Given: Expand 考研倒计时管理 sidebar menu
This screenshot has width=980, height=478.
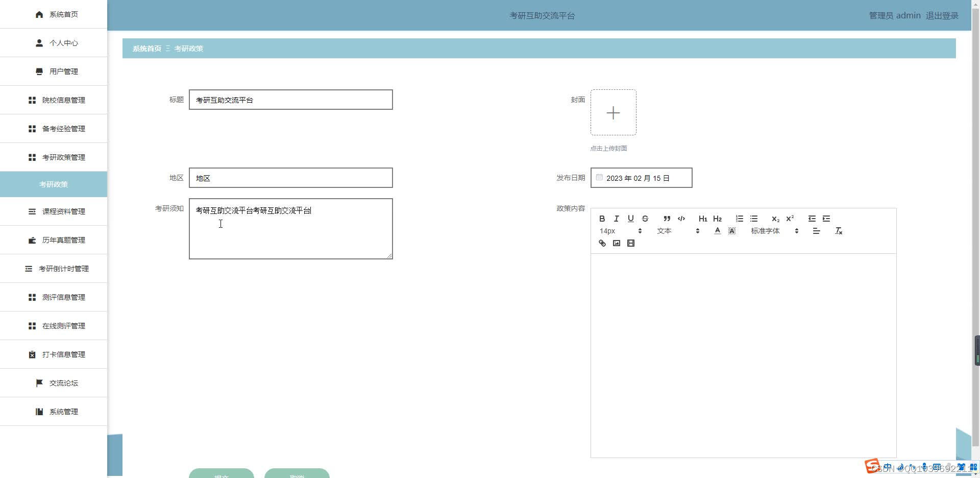Looking at the screenshot, I should (54, 269).
